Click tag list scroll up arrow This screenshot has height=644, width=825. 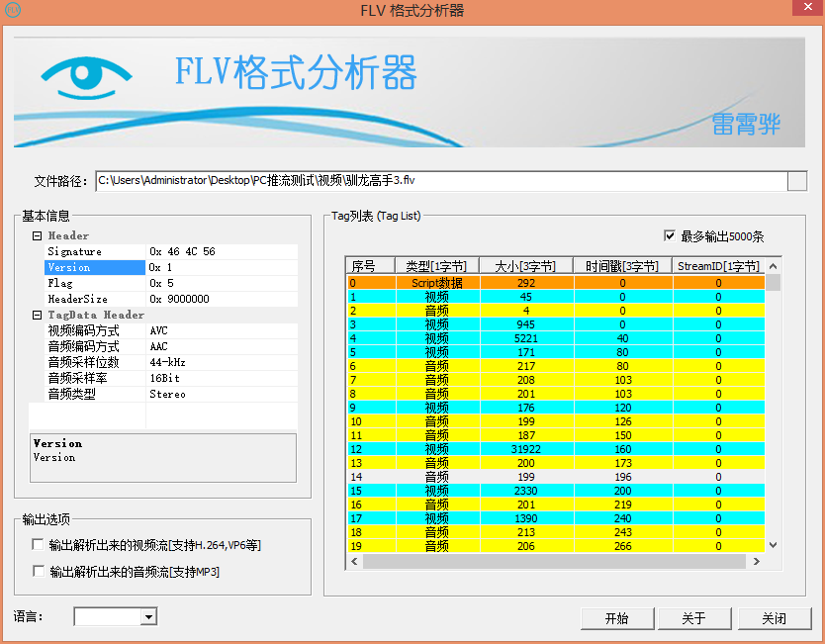tap(773, 266)
